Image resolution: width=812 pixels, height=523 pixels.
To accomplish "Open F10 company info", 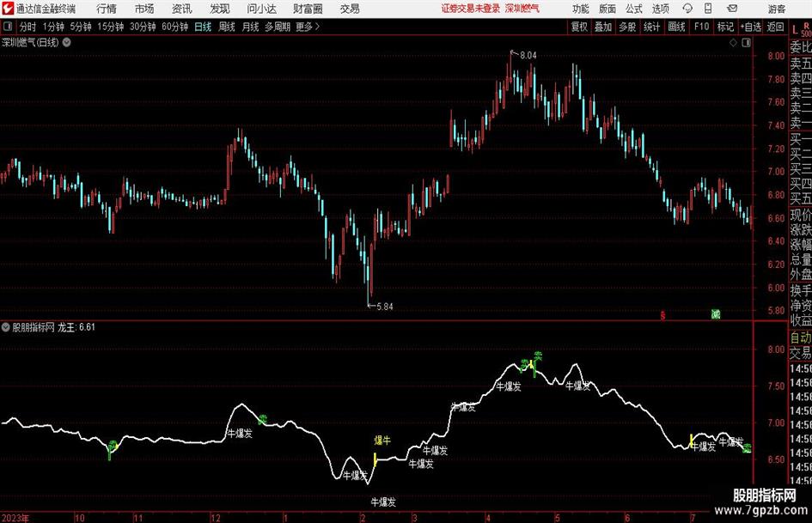I will click(x=702, y=27).
